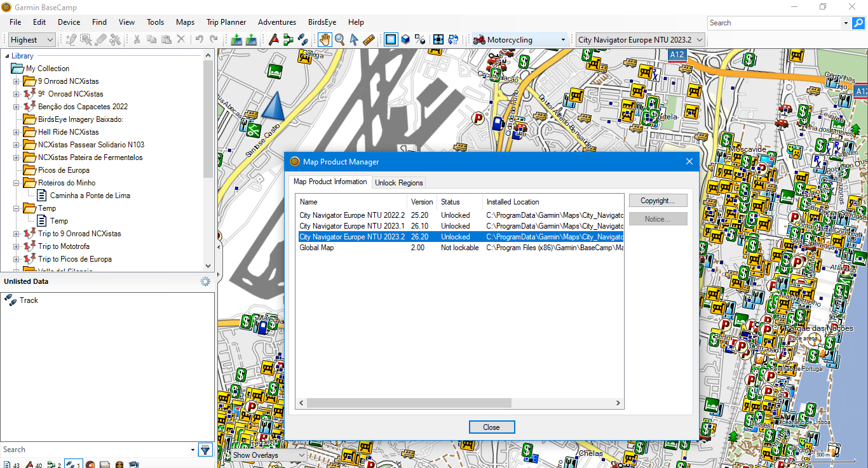Select the New Waypoint flag tool
Viewport: 868px width, 468px height.
pos(274,39)
